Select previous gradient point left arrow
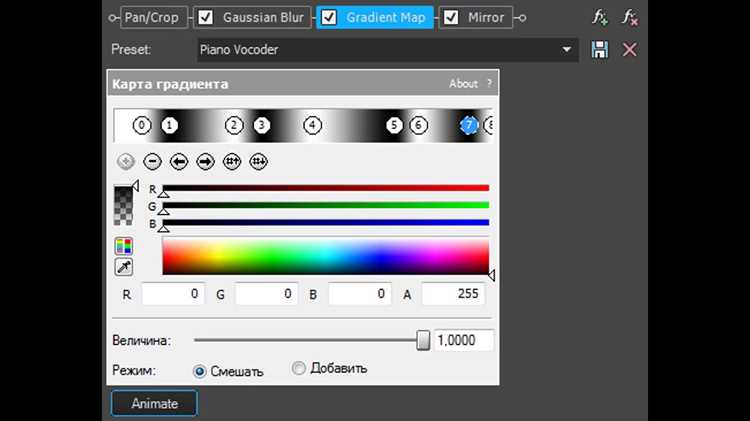Viewport: 750px width, 421px height. (x=179, y=162)
